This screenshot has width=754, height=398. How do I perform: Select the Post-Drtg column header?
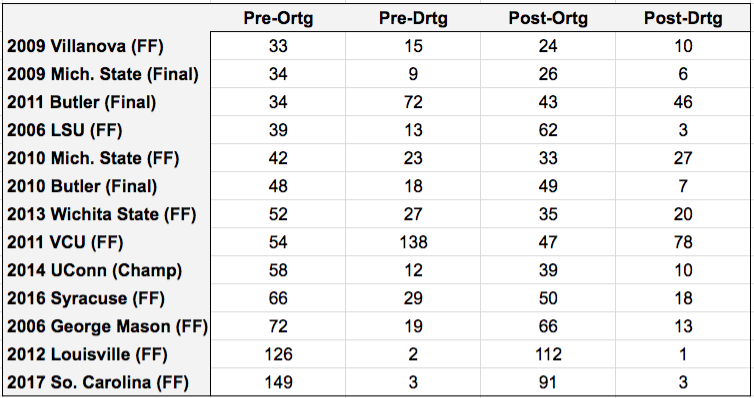[x=683, y=18]
